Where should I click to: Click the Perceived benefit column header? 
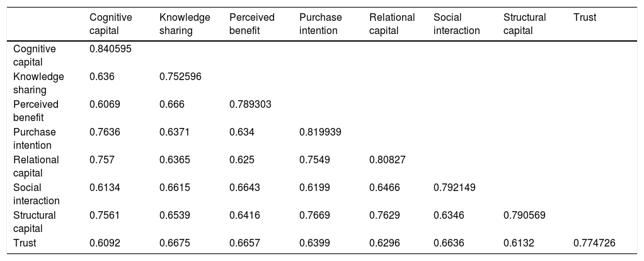(251, 23)
